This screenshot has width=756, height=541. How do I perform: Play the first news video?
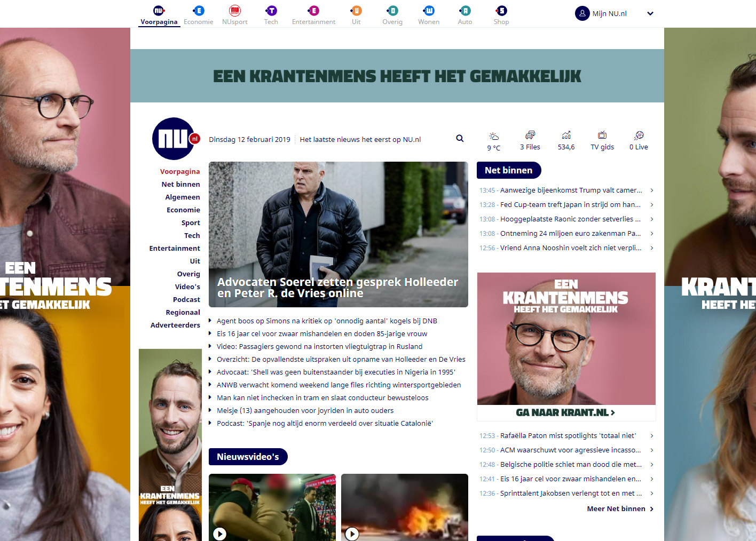pos(220,533)
